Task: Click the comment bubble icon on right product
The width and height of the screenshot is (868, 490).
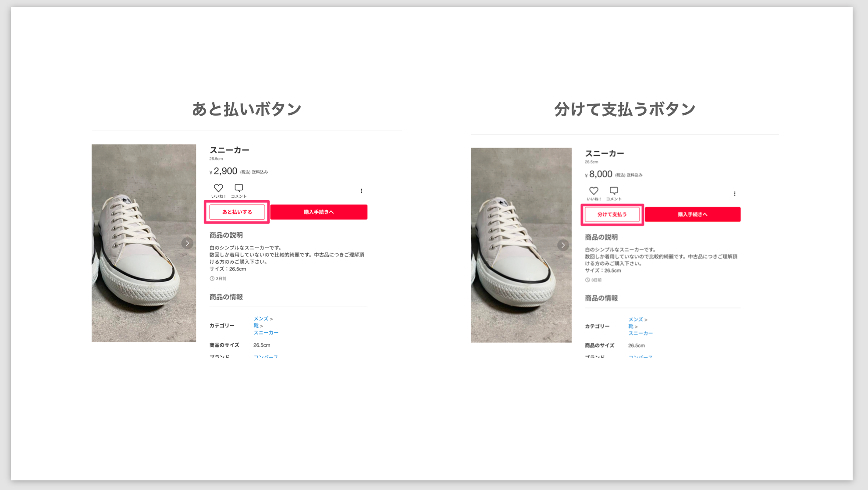Action: click(614, 191)
